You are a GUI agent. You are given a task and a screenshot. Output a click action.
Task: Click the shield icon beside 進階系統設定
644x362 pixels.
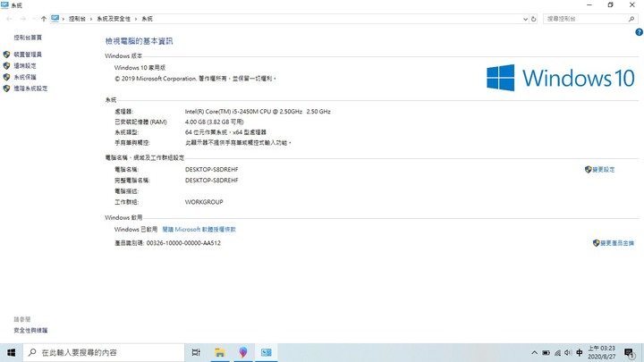click(x=6, y=88)
